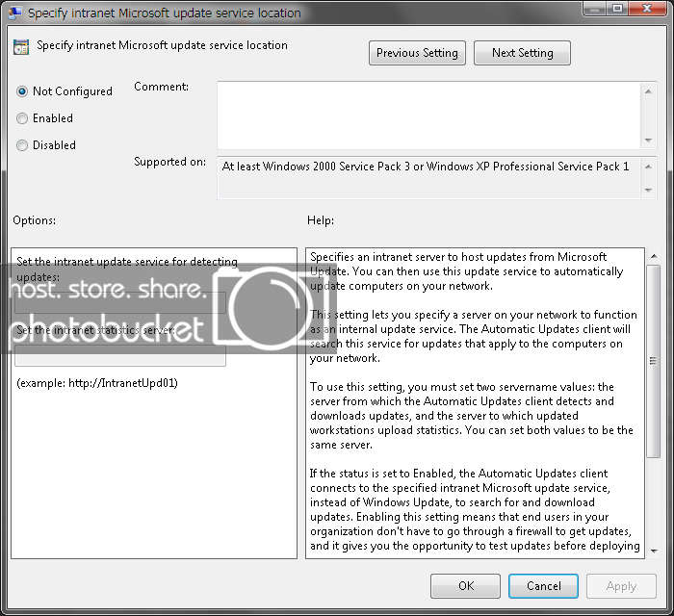Click the heading text beside the policy icon
Screen dimensions: 674x616
pyautogui.click(x=162, y=45)
